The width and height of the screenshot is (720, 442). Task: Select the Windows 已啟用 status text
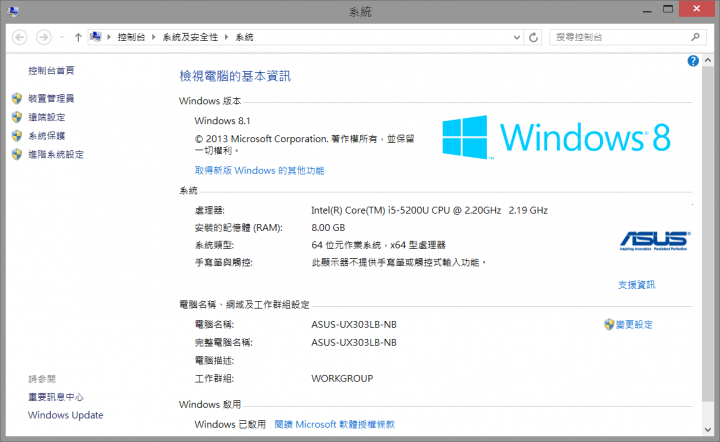230,424
